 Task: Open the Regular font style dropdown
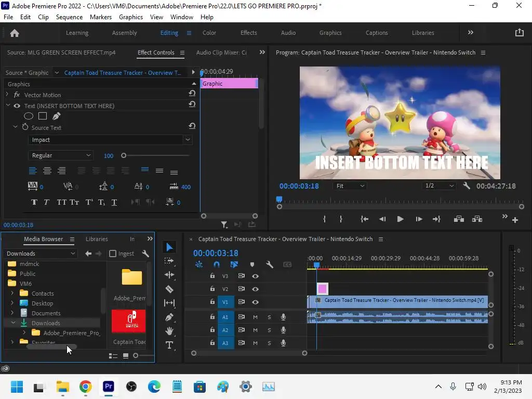(60, 155)
